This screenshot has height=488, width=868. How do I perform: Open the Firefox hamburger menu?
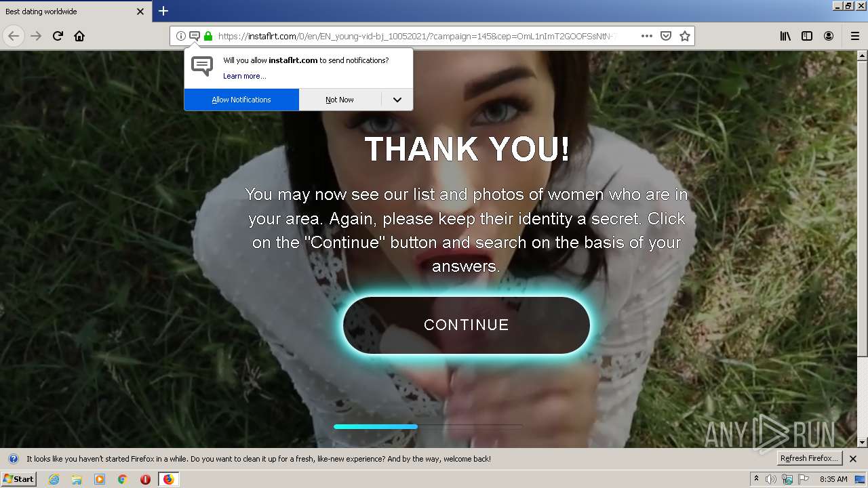854,36
